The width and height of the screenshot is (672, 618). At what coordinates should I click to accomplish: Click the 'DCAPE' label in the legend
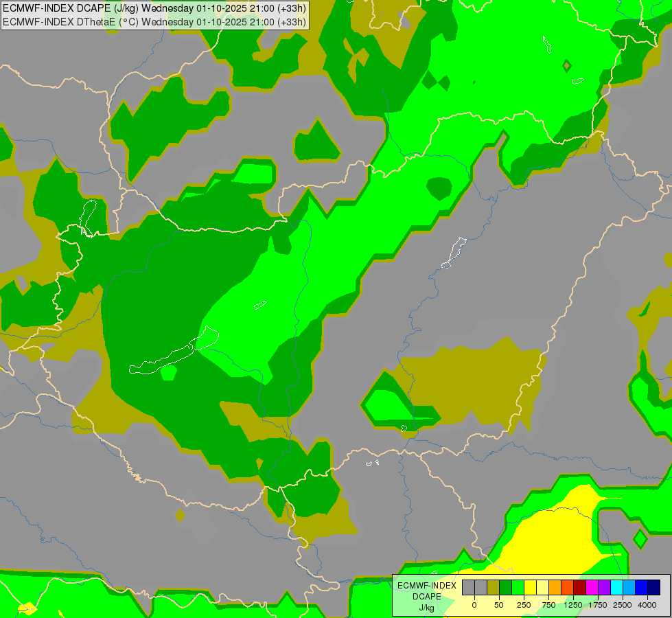pyautogui.click(x=427, y=597)
